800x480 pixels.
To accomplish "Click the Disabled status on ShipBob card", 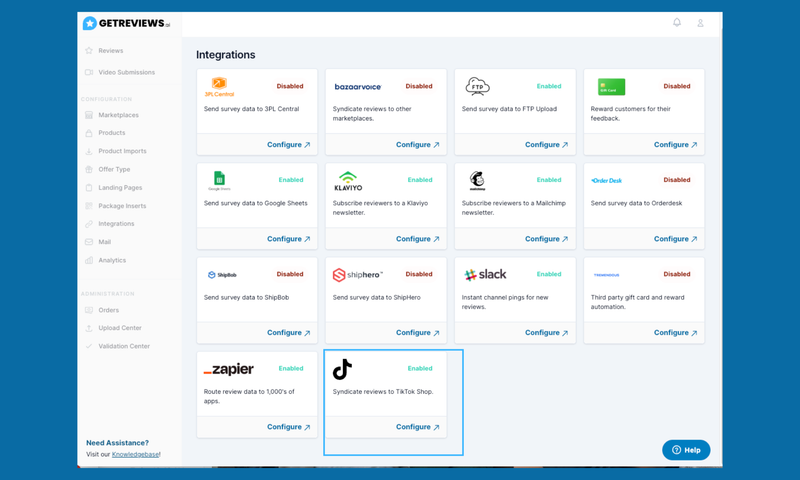I will [x=290, y=274].
